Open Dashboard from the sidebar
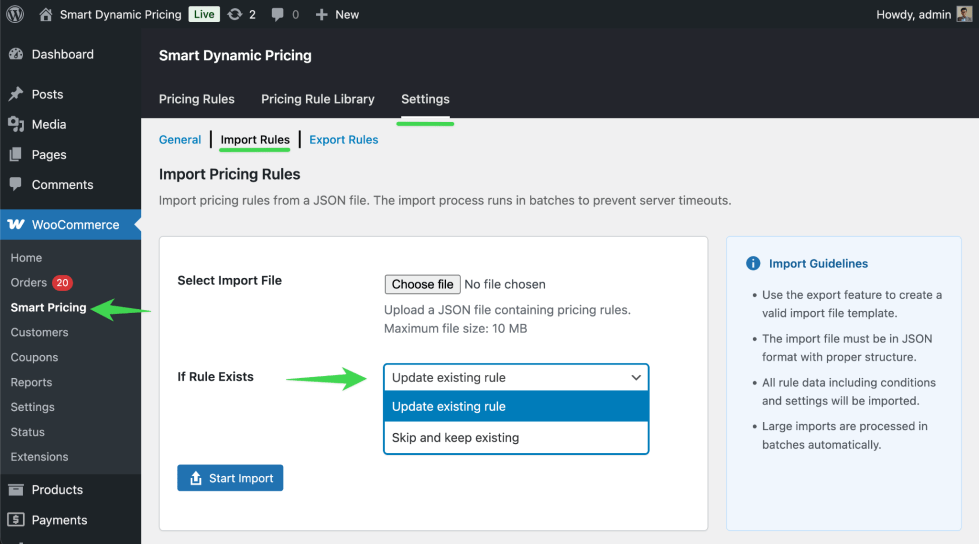The width and height of the screenshot is (979, 544). click(x=62, y=54)
